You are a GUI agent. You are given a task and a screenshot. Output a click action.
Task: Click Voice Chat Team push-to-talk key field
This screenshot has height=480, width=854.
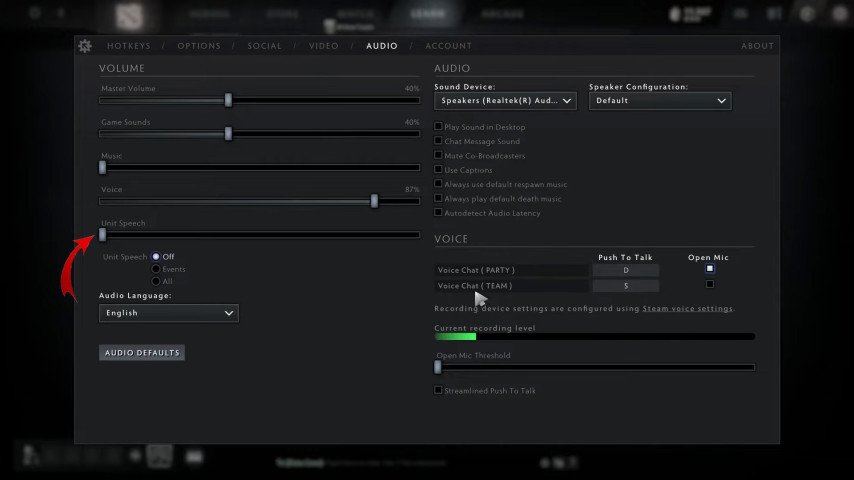625,285
